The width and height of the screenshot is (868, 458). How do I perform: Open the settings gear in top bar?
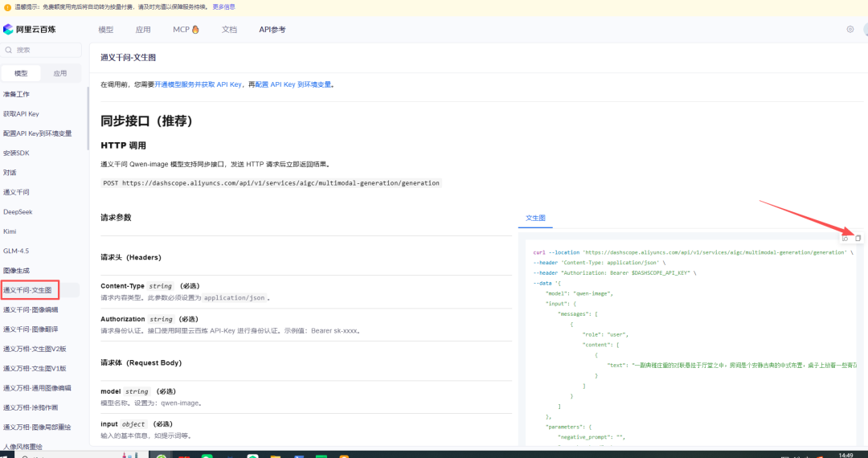pyautogui.click(x=850, y=29)
